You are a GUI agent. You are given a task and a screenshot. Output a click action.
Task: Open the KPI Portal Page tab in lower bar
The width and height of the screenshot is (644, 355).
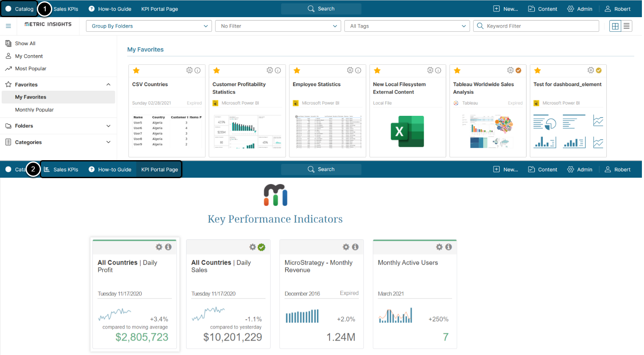tap(159, 169)
